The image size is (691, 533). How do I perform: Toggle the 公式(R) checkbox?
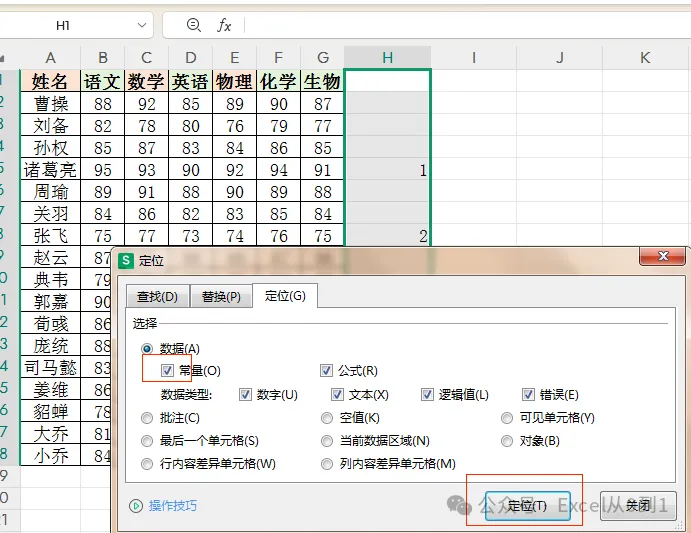coord(326,370)
